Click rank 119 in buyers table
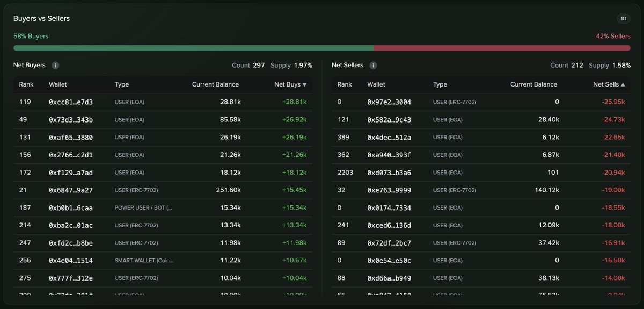Screen dimensions: 644x309 tap(25, 102)
